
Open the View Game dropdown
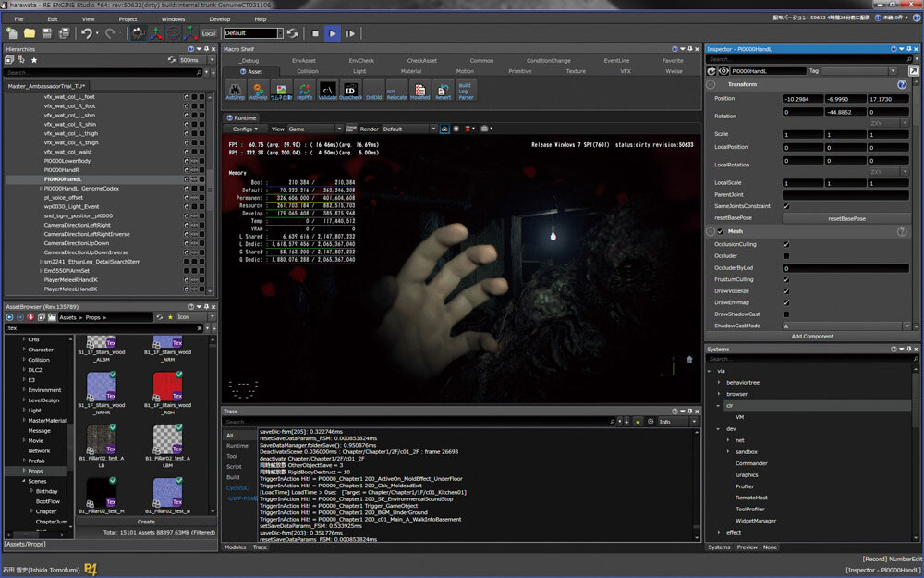tap(310, 129)
